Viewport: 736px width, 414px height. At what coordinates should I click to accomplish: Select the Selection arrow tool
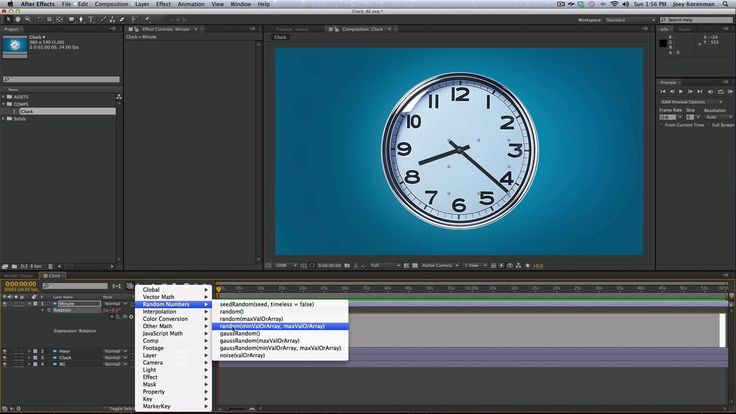(x=7, y=19)
